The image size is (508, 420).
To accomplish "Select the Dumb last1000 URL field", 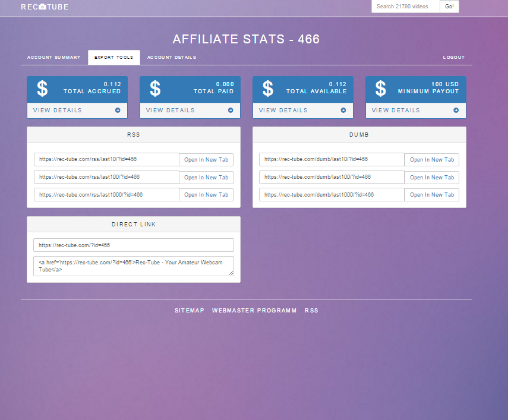I will coord(332,195).
